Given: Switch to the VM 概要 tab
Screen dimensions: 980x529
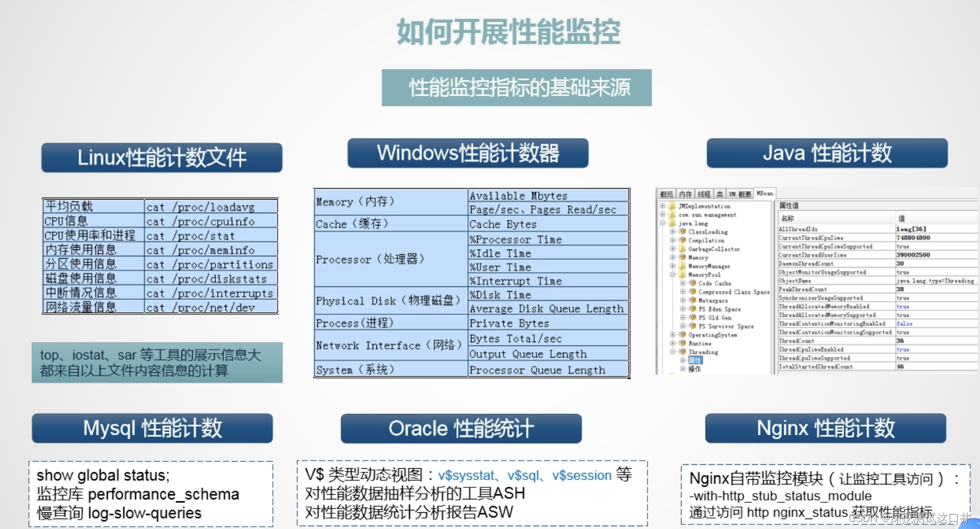Looking at the screenshot, I should coord(740,194).
